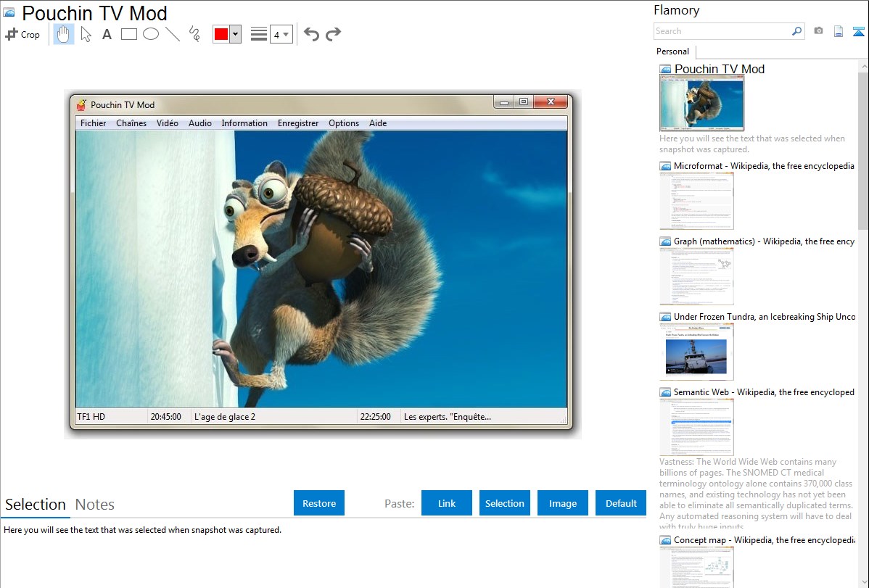This screenshot has height=588, width=869.
Task: Select the freehand scribble tool
Action: coord(194,34)
